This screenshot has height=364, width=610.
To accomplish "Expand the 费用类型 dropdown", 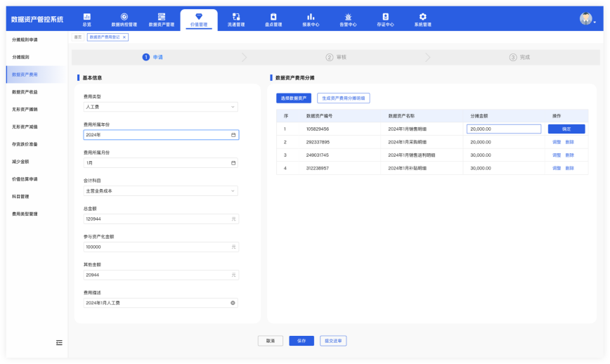I will 233,107.
